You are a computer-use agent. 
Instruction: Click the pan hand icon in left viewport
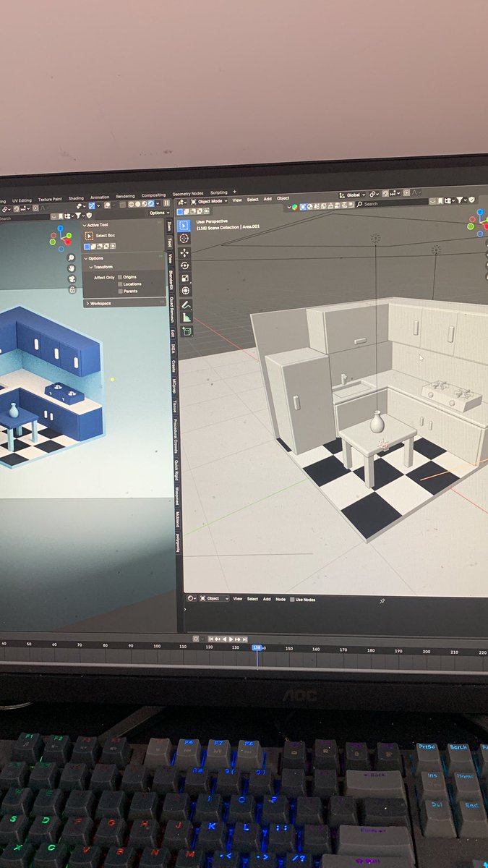click(72, 268)
